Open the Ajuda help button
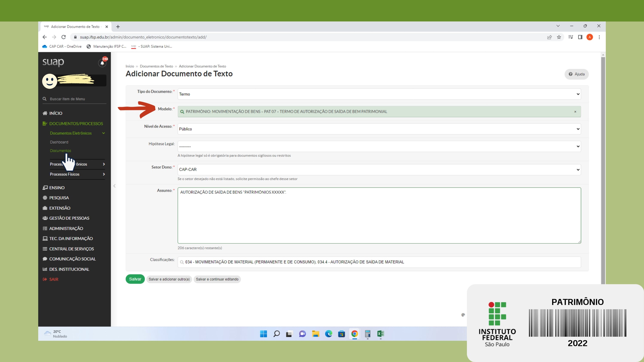The width and height of the screenshot is (644, 362). pos(577,74)
